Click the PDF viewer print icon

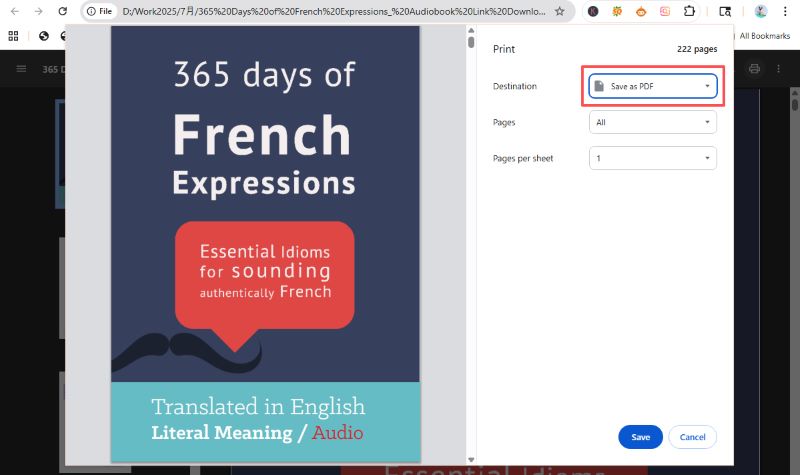click(x=755, y=69)
